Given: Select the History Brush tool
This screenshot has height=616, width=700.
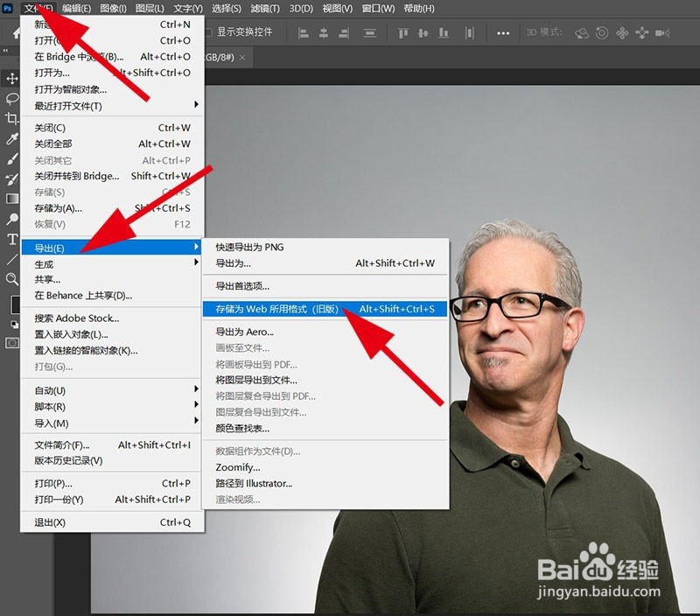Looking at the screenshot, I should (x=12, y=179).
